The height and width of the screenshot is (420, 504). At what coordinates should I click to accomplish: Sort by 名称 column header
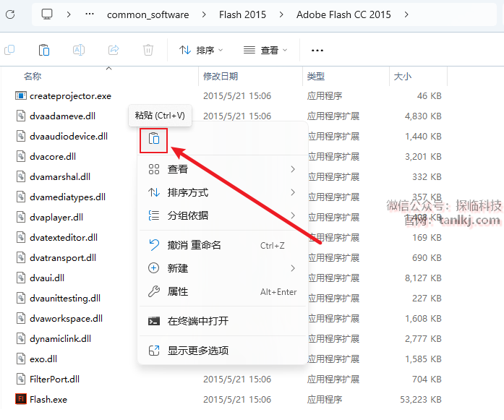pyautogui.click(x=33, y=77)
